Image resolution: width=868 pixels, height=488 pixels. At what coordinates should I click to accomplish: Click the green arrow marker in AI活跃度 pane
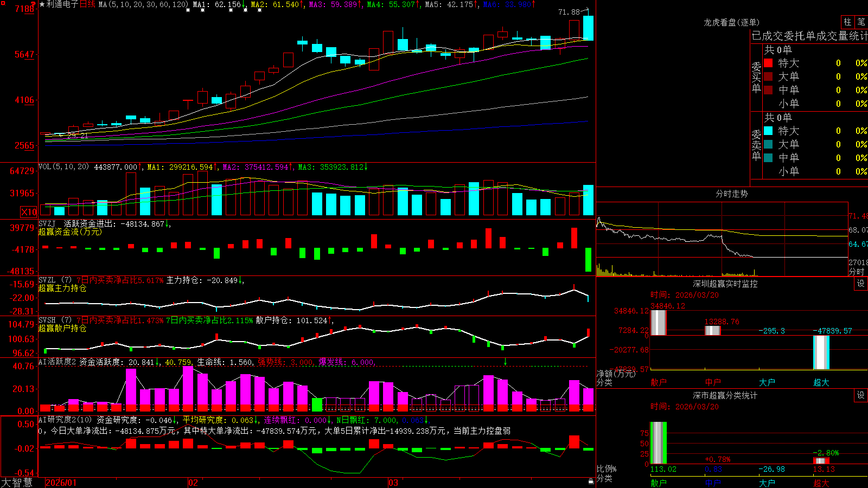click(x=506, y=362)
